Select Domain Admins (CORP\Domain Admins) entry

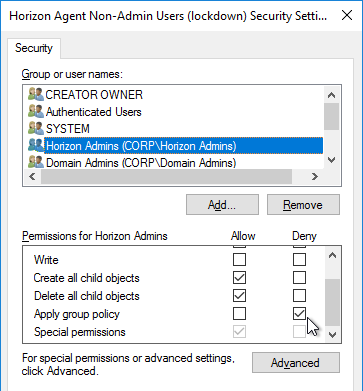(141, 163)
